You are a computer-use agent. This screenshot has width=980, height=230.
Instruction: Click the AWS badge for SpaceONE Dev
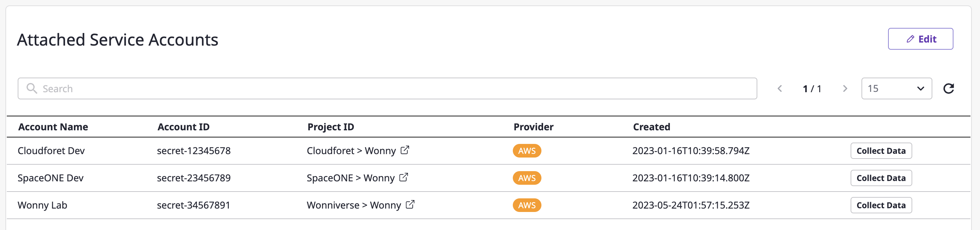(526, 178)
